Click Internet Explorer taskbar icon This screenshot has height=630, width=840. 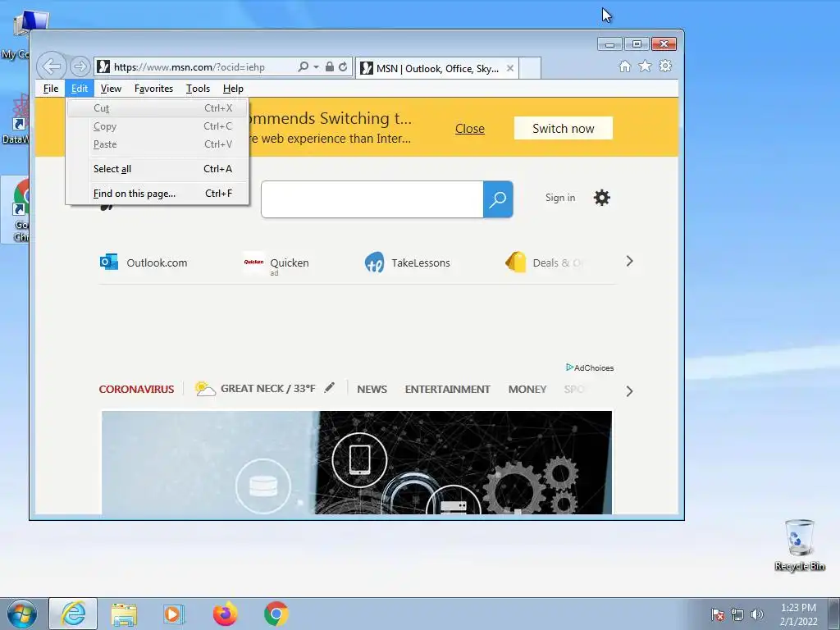73,614
